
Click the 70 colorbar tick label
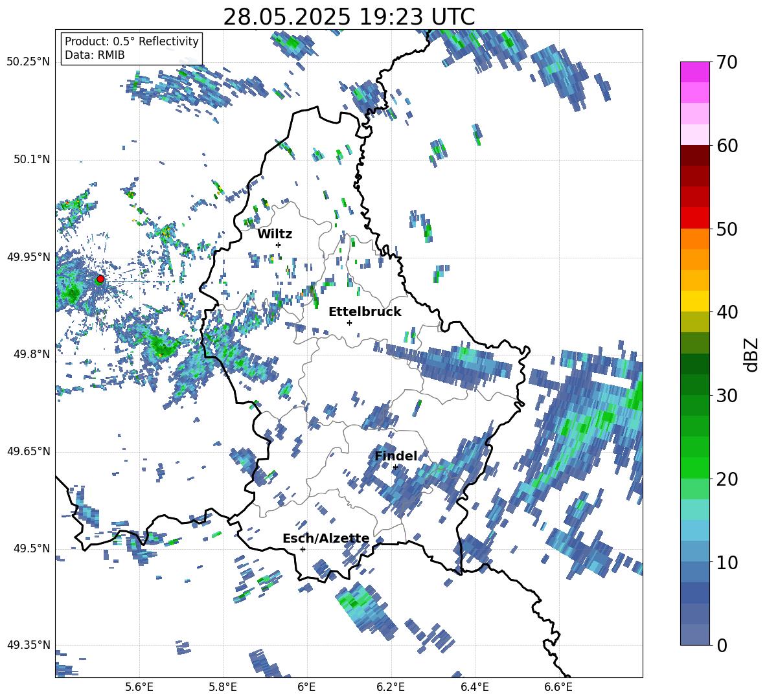(726, 62)
